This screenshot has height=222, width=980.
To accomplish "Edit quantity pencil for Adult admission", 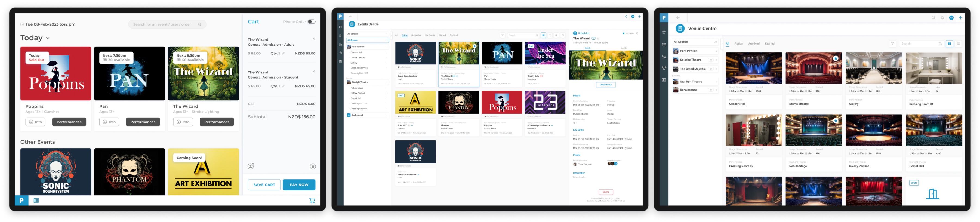I will click(x=283, y=53).
